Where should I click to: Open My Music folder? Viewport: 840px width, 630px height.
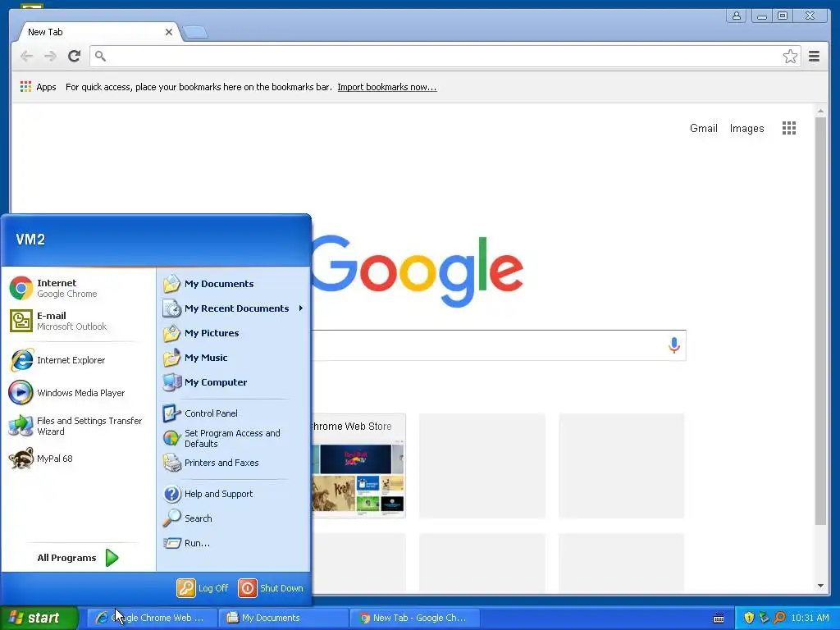click(x=233, y=358)
